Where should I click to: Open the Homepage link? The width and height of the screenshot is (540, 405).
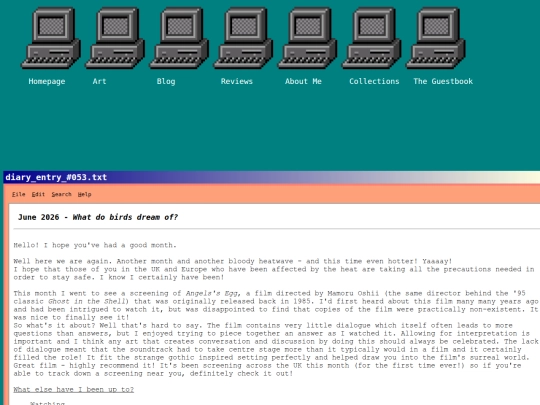[47, 81]
